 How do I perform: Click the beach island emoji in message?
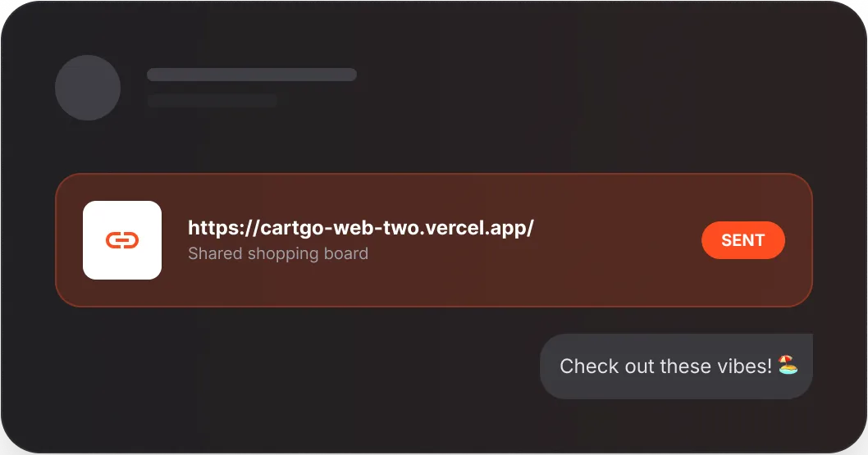(x=788, y=366)
